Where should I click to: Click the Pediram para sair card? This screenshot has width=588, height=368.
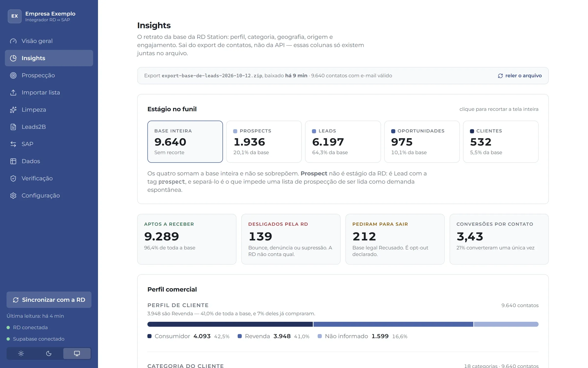point(395,239)
